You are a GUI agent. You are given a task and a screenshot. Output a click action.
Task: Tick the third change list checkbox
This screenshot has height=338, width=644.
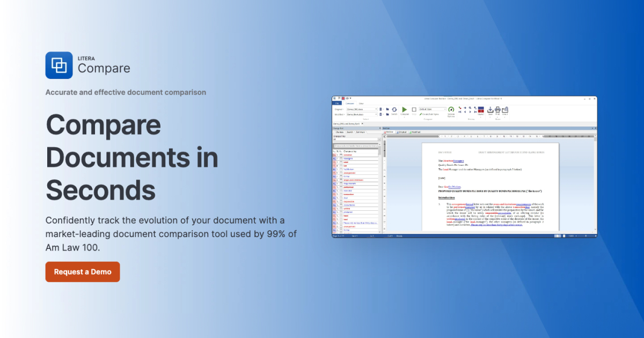(341, 163)
